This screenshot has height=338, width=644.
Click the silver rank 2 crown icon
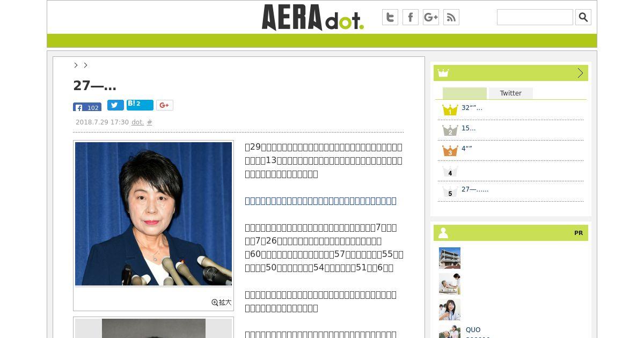click(450, 130)
